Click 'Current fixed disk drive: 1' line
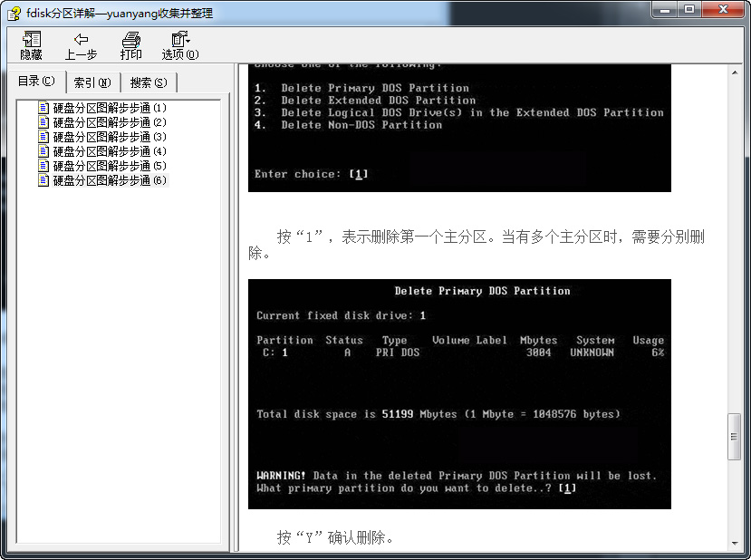Screen dimensions: 751x560 (x=341, y=315)
